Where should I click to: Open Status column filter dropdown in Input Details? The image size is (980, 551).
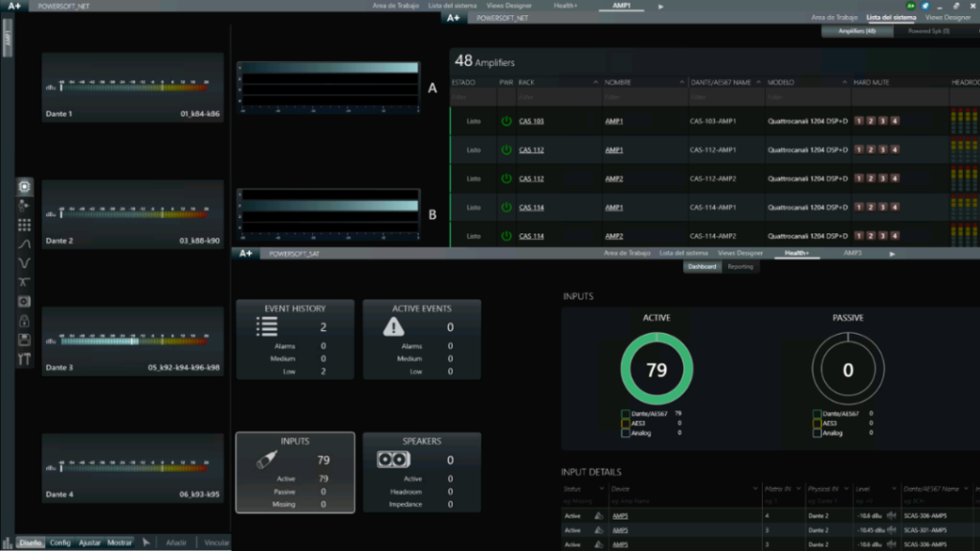pos(601,489)
